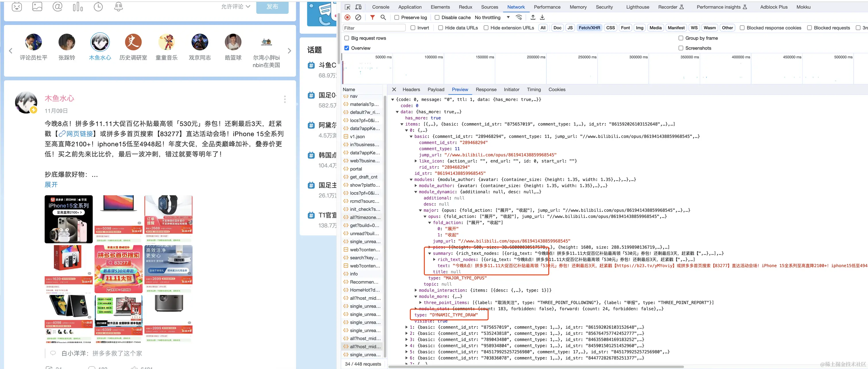
Task: Click the DevTools inspect element icon
Action: click(347, 7)
